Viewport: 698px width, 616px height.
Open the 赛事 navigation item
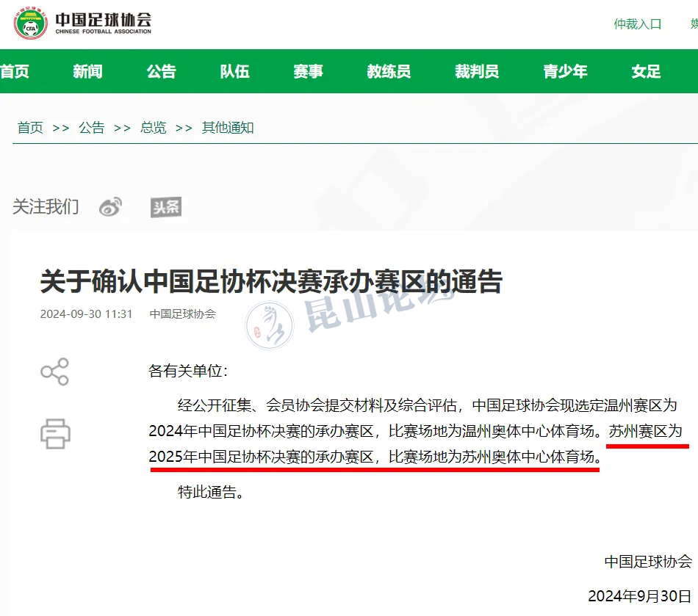(308, 71)
